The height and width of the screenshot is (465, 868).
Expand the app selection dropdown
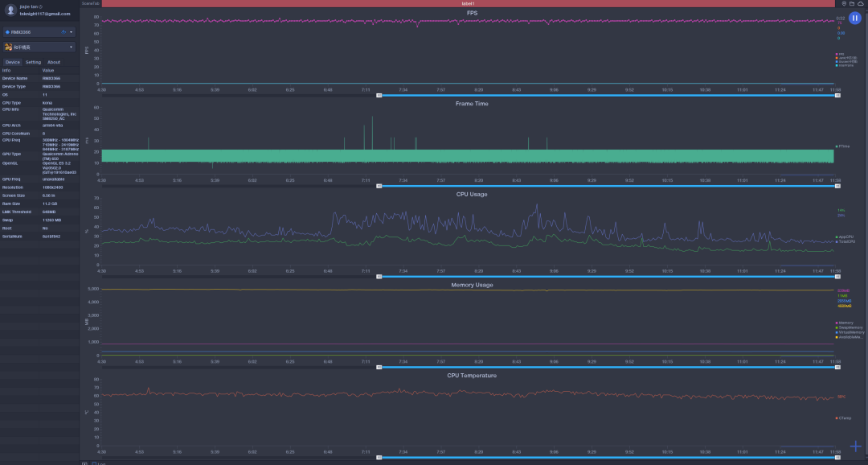point(71,47)
